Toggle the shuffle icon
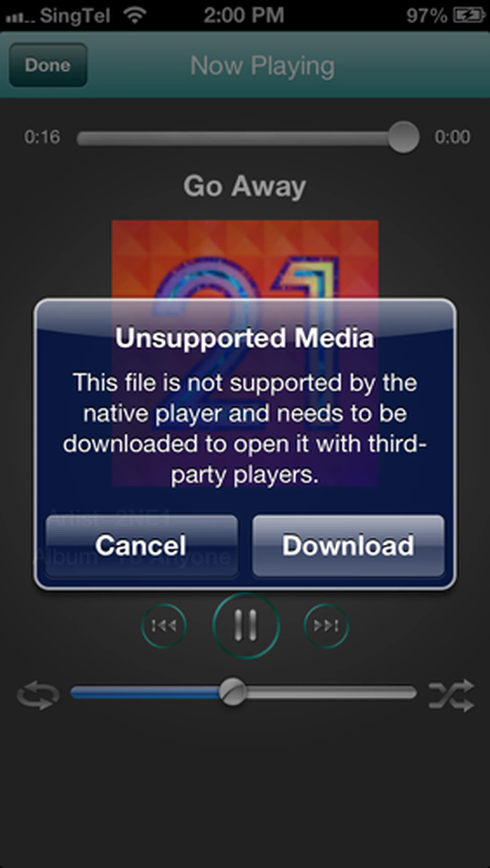 coord(451,695)
